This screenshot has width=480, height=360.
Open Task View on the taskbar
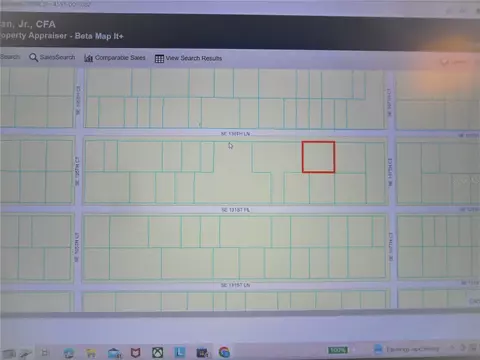[x=45, y=352]
